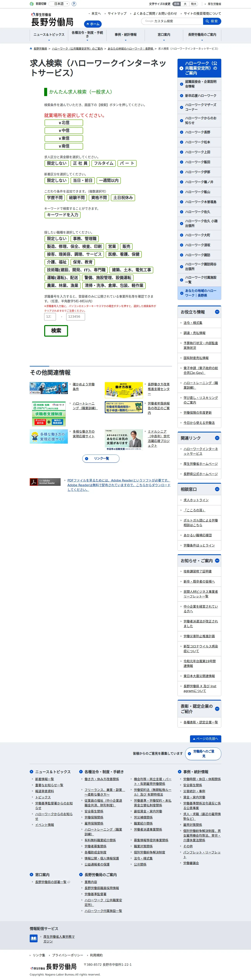251x980 pixels.
Task: Open the 求職者支援制度 banner image
Action: pos(49,414)
